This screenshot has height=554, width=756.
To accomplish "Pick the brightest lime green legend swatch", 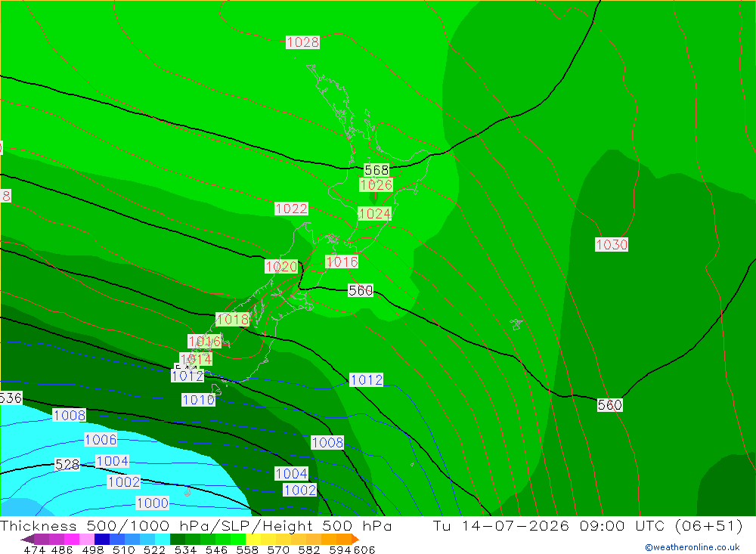I will point(238,539).
